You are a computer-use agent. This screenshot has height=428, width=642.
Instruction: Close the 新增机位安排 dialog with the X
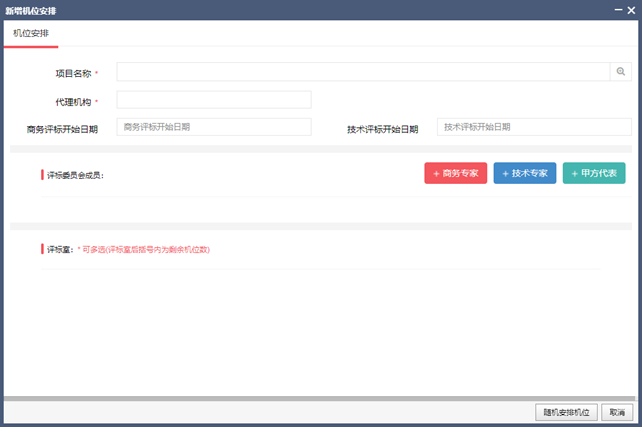point(630,10)
